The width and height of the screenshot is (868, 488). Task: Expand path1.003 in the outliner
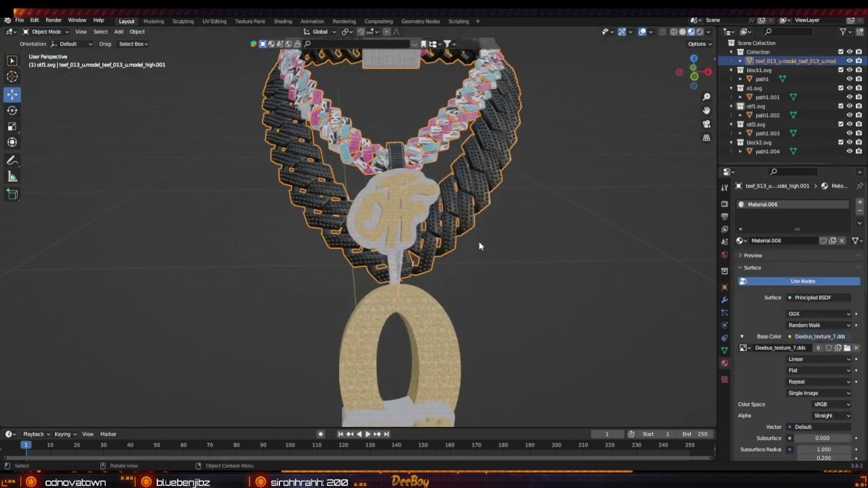coord(741,134)
